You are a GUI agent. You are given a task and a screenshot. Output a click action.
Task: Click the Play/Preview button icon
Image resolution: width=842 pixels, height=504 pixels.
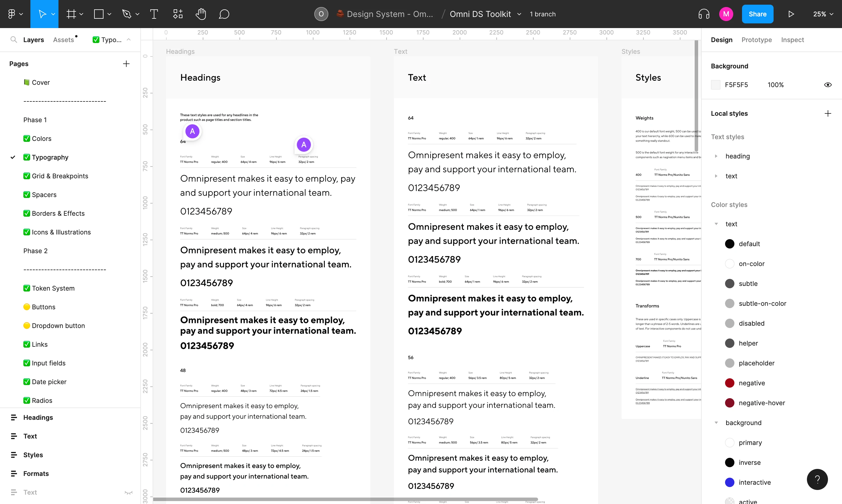[791, 14]
